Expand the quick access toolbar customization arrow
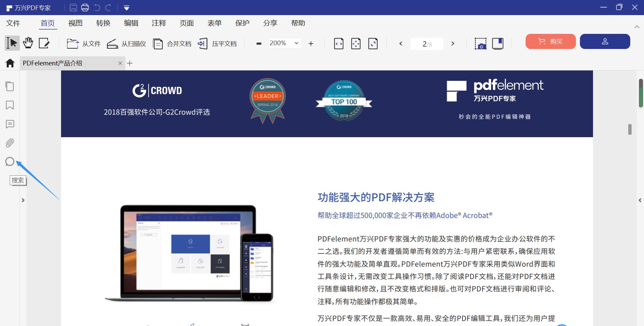This screenshot has width=644, height=326. pyautogui.click(x=126, y=7)
